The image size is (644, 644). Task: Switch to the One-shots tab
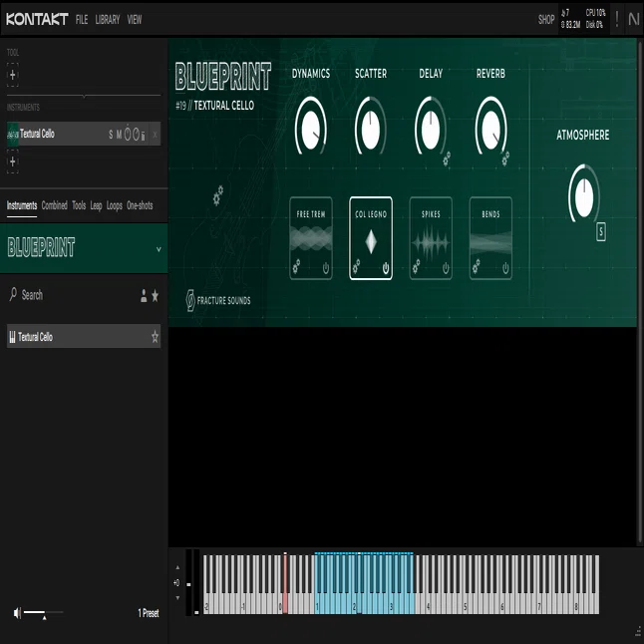coord(140,205)
